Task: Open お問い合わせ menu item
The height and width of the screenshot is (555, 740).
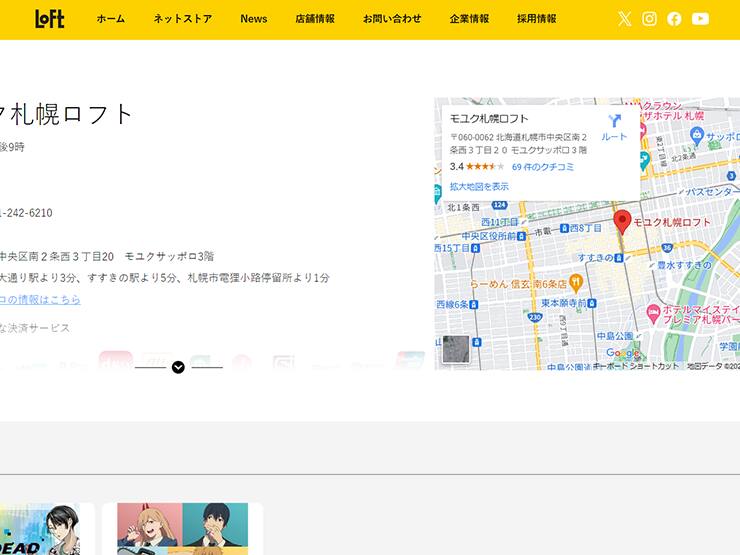Action: [392, 19]
